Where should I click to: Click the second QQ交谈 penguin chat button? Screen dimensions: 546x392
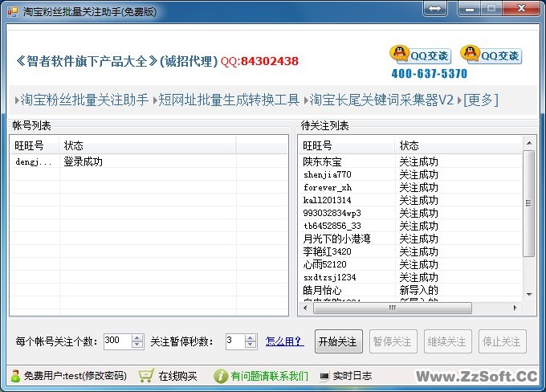(x=491, y=55)
